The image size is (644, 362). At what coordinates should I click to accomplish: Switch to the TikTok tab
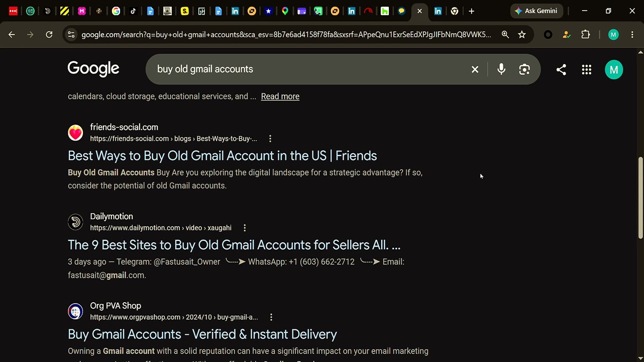133,11
